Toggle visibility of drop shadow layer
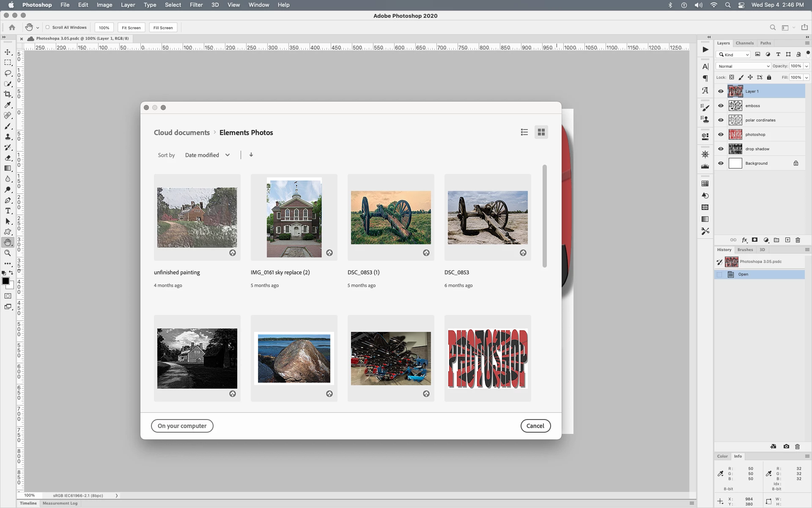The height and width of the screenshot is (508, 812). click(721, 149)
